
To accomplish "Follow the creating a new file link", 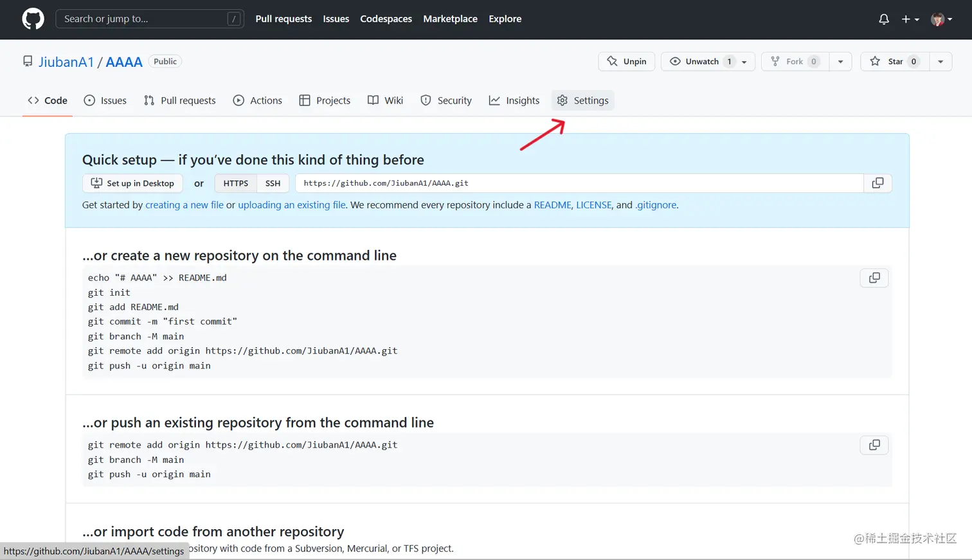I will [x=184, y=205].
